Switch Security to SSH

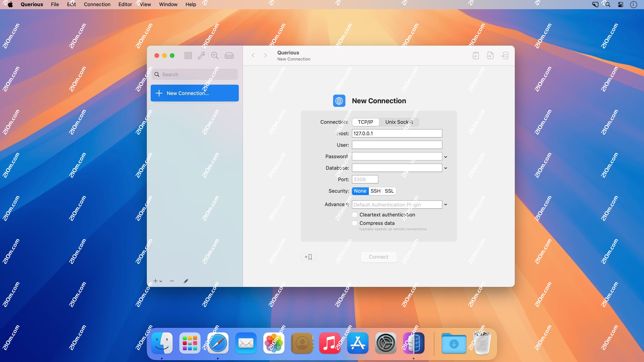(375, 191)
